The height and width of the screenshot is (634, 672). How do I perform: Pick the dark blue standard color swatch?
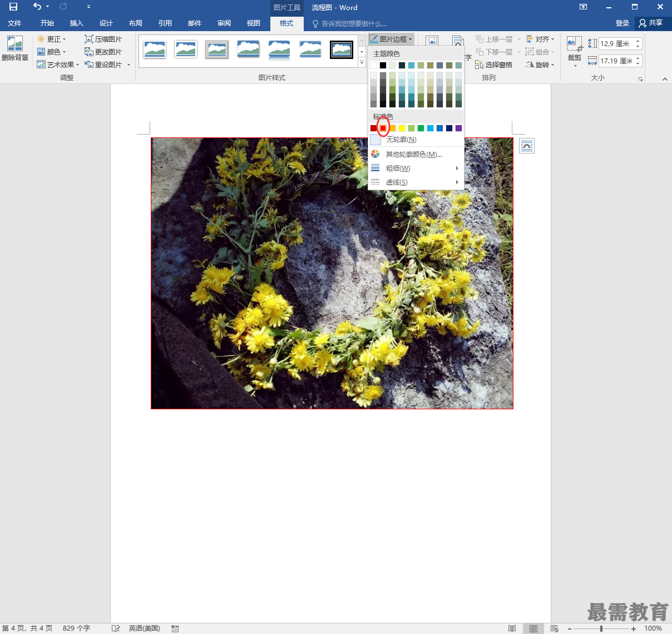click(449, 128)
